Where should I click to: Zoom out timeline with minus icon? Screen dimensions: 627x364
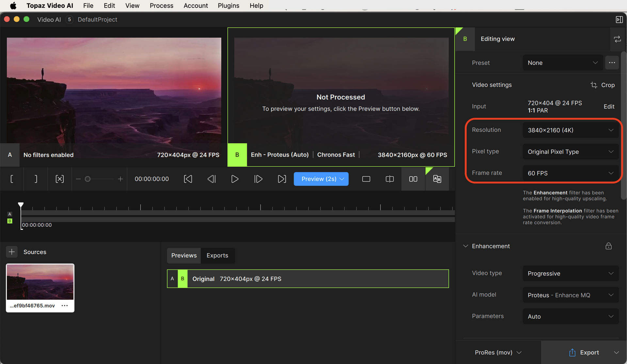(78, 179)
